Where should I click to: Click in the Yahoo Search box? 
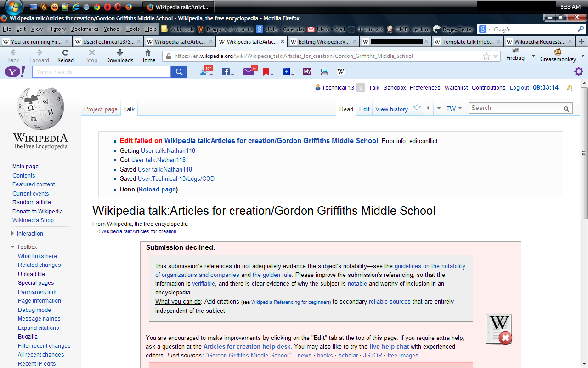pyautogui.click(x=102, y=72)
